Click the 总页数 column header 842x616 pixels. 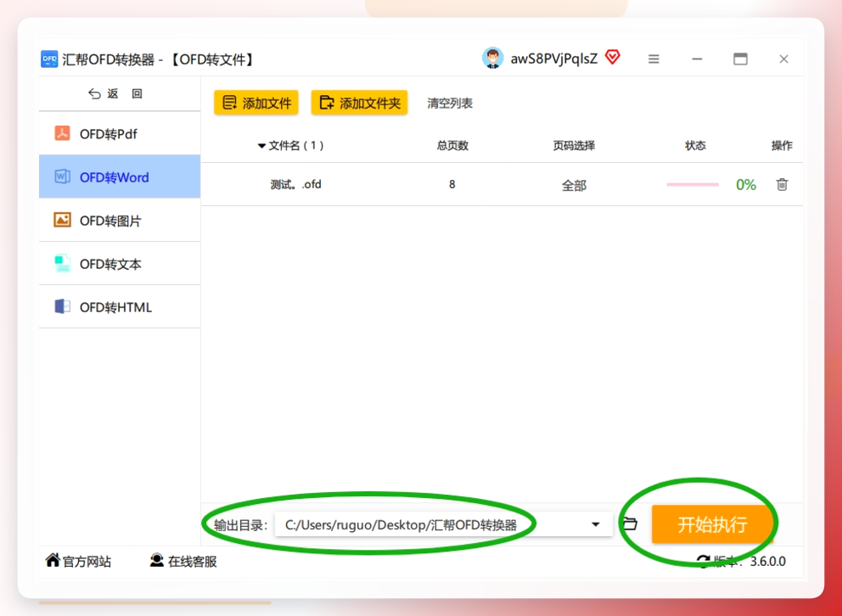pos(452,145)
